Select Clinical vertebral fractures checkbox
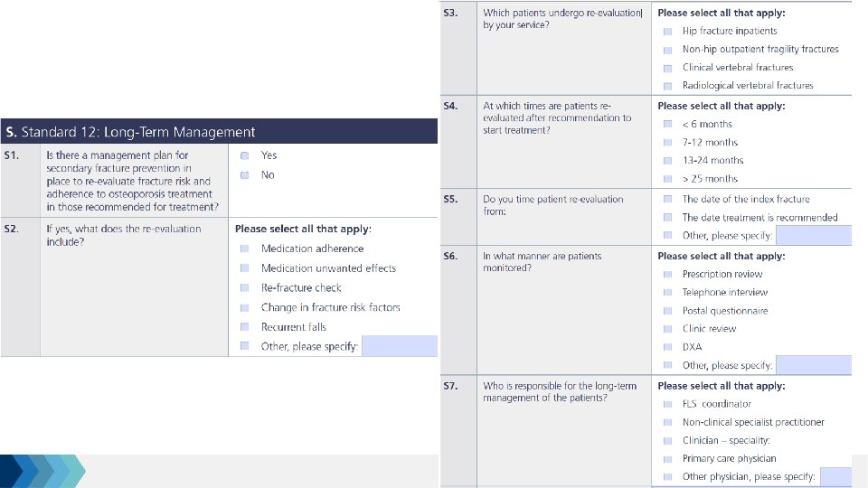The height and width of the screenshot is (488, 868). click(x=667, y=68)
